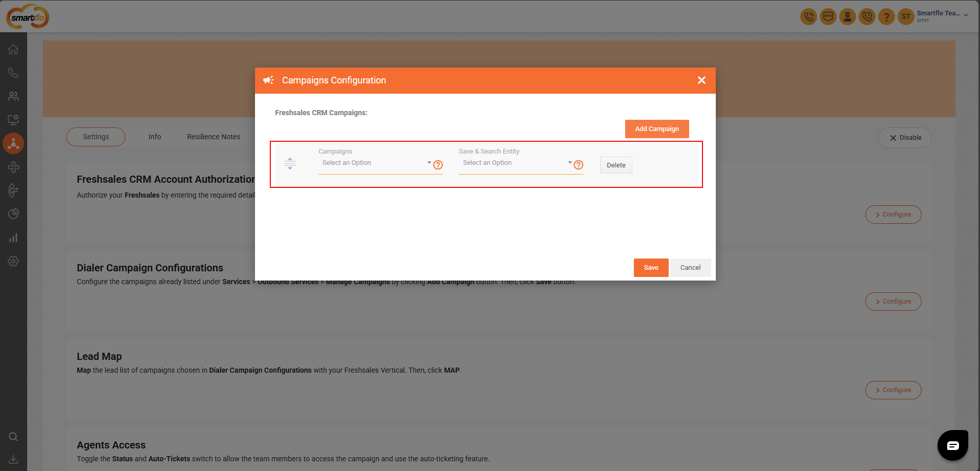Screen dimensions: 980x471
Task: Open the bar chart analytics sidebar icon
Action: point(13,238)
